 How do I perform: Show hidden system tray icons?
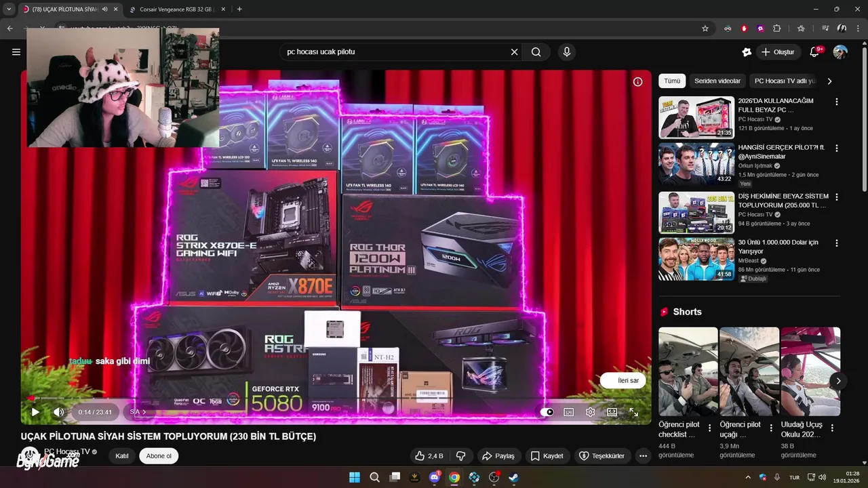(x=748, y=477)
